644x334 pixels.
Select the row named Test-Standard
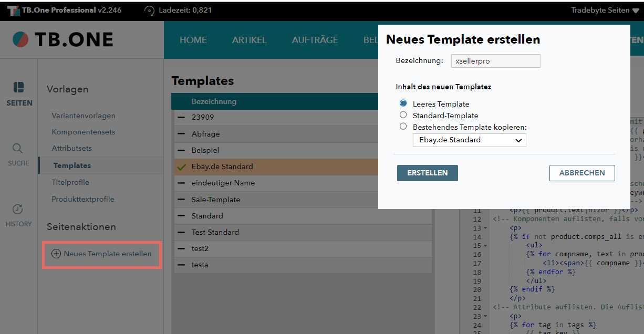(x=303, y=232)
